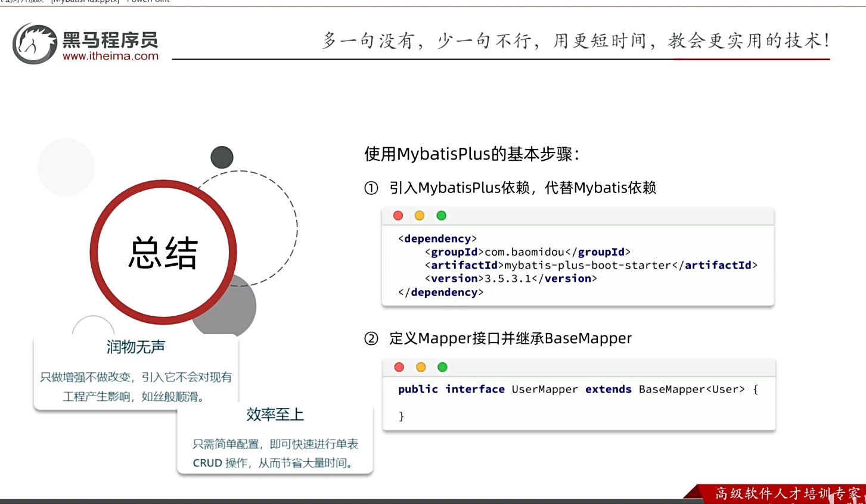
Task: Click the 润物无声 card title
Action: tap(136, 347)
